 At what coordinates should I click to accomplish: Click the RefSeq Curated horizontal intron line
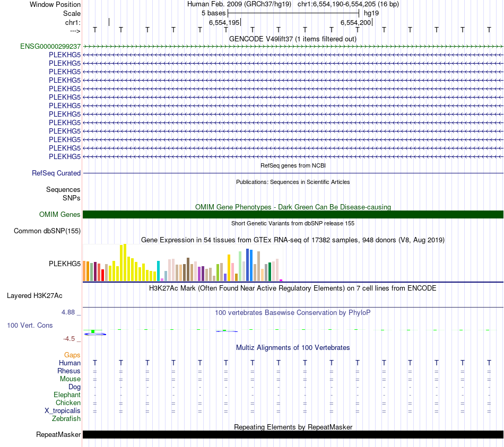(x=293, y=173)
